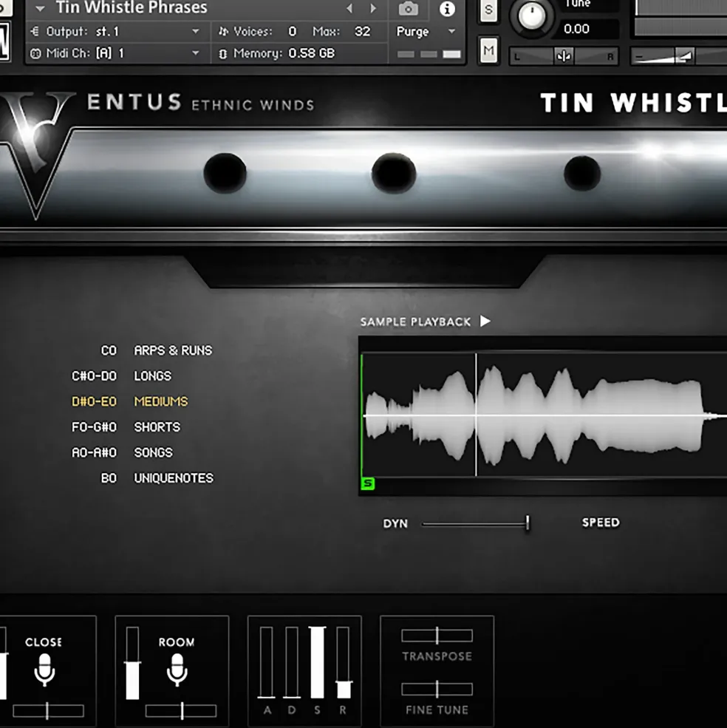This screenshot has height=728, width=727.
Task: Click the Max voices value 32
Action: (x=363, y=32)
